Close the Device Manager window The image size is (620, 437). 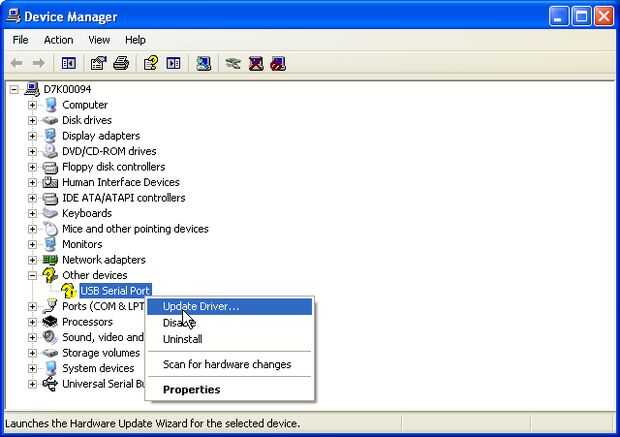604,17
